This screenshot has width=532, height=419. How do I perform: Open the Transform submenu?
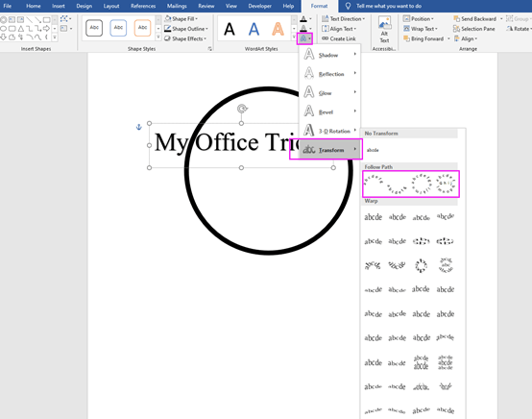[x=329, y=149]
